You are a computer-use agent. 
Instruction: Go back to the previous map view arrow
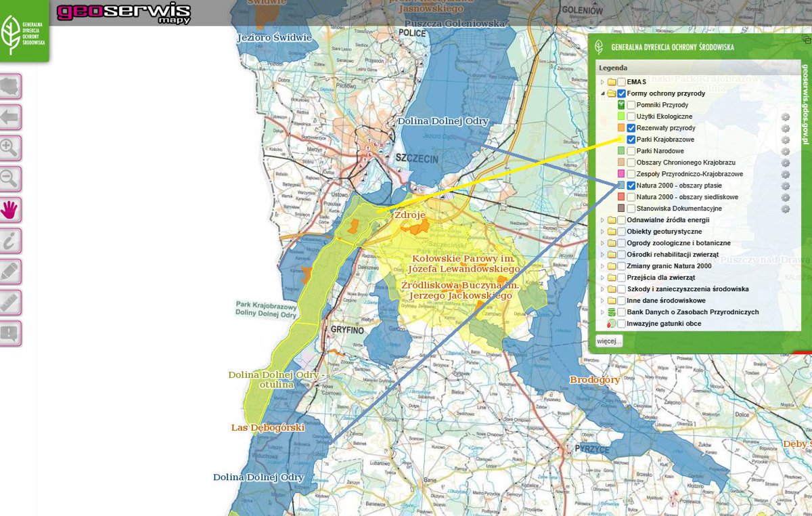[11, 117]
